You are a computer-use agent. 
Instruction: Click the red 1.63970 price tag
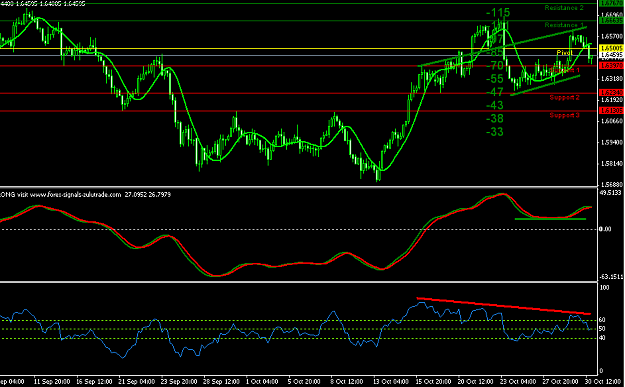pos(611,65)
